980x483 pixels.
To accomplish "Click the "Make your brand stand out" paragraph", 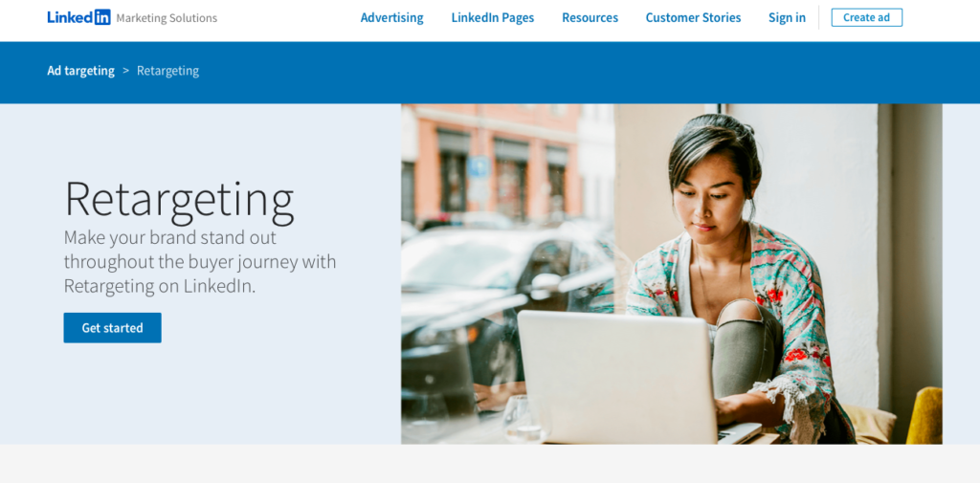I will click(x=200, y=262).
